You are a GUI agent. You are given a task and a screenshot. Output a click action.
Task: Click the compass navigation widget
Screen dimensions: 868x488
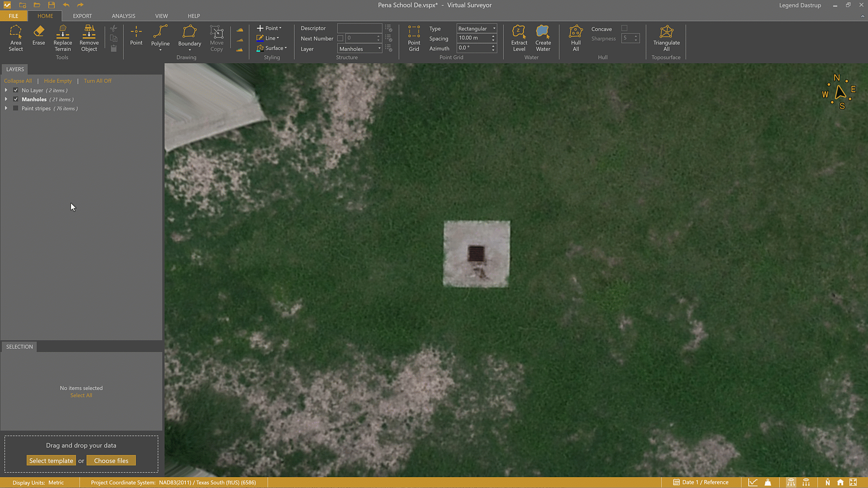coord(839,92)
